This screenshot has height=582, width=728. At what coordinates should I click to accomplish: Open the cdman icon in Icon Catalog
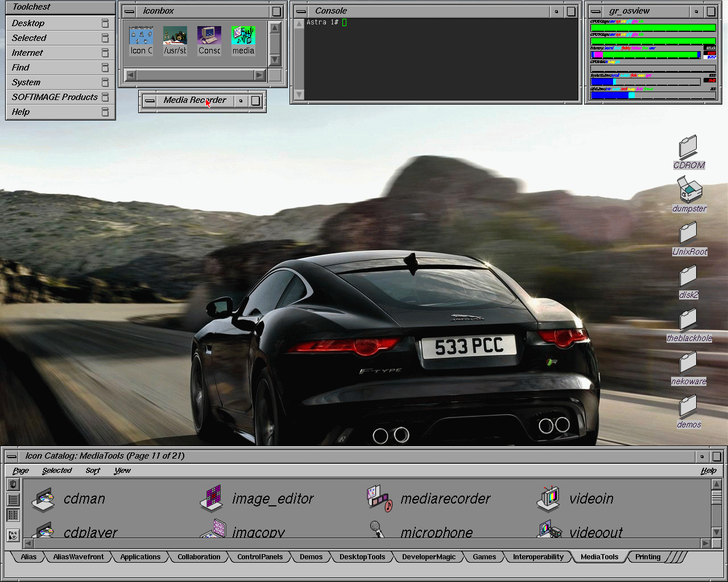43,499
